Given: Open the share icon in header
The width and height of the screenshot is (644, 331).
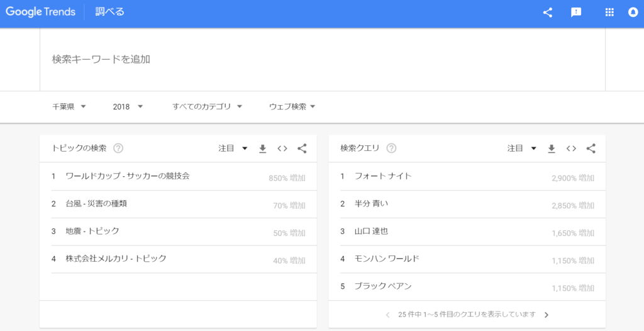Looking at the screenshot, I should pos(548,13).
